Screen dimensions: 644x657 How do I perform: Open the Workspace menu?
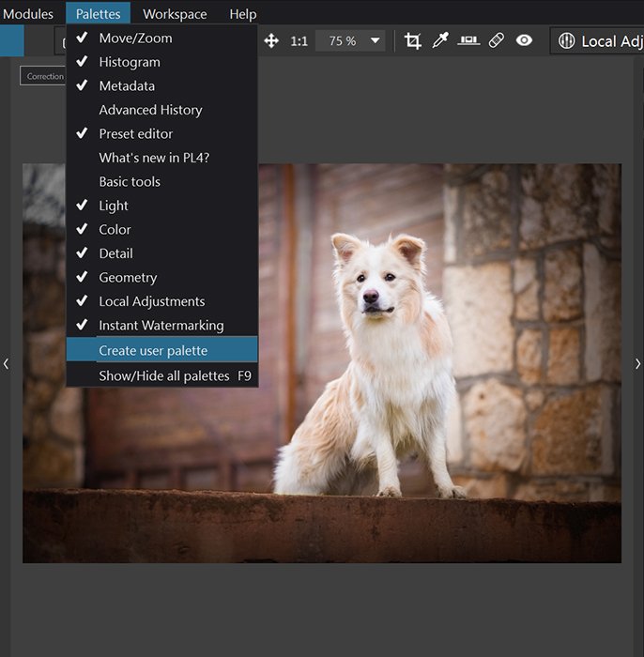click(175, 14)
